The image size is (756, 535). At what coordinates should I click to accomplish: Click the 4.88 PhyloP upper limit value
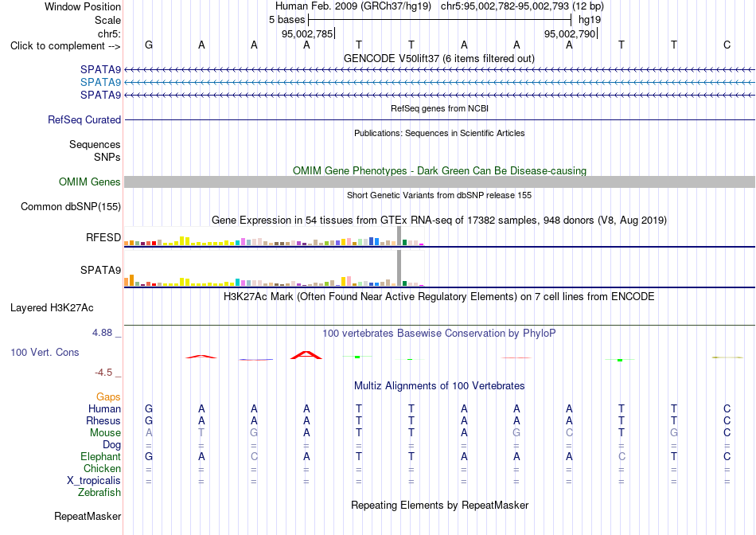click(x=102, y=333)
